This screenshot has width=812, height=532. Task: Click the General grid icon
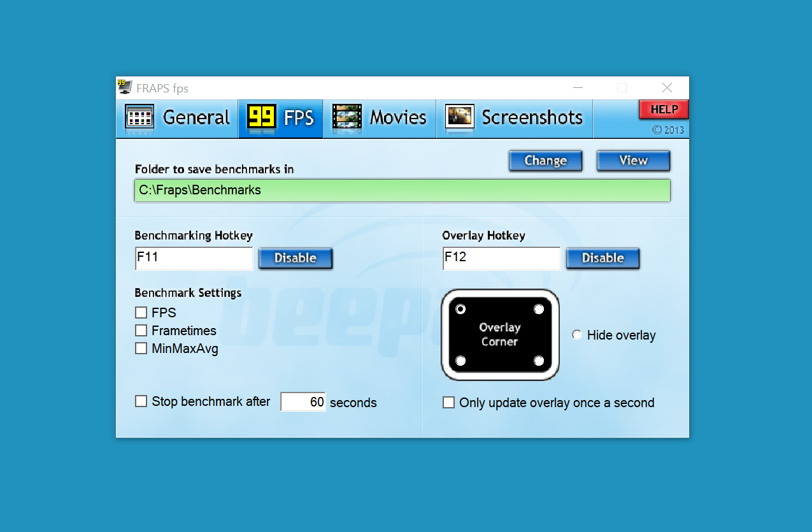pos(139,117)
